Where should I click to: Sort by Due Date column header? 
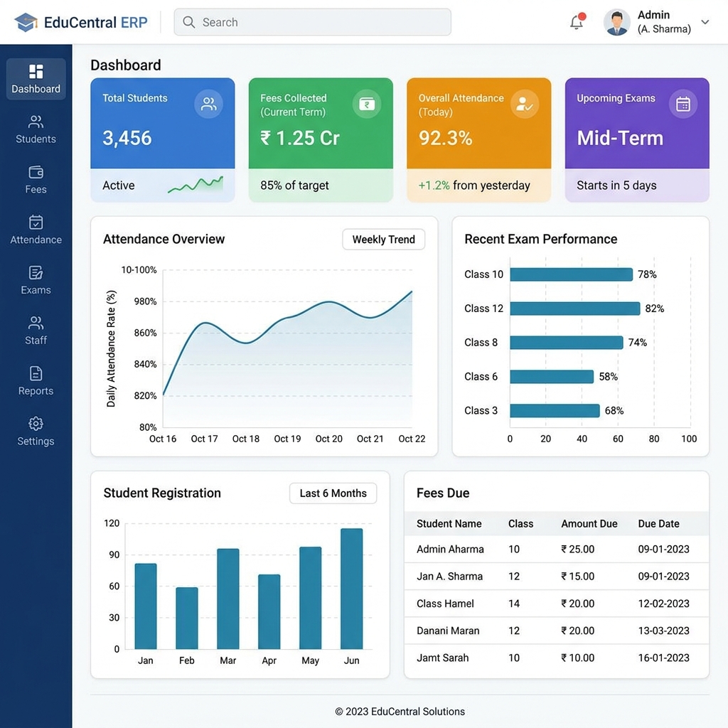658,524
